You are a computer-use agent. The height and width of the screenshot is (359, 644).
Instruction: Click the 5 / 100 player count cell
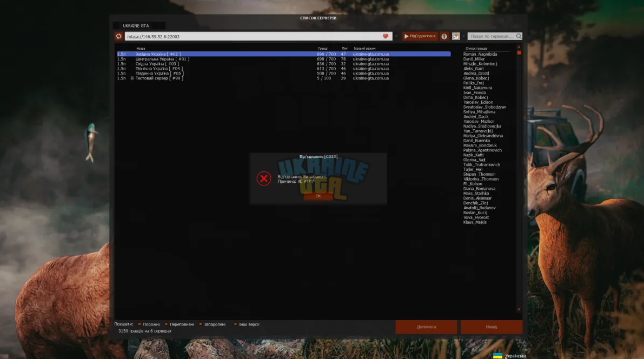point(324,78)
